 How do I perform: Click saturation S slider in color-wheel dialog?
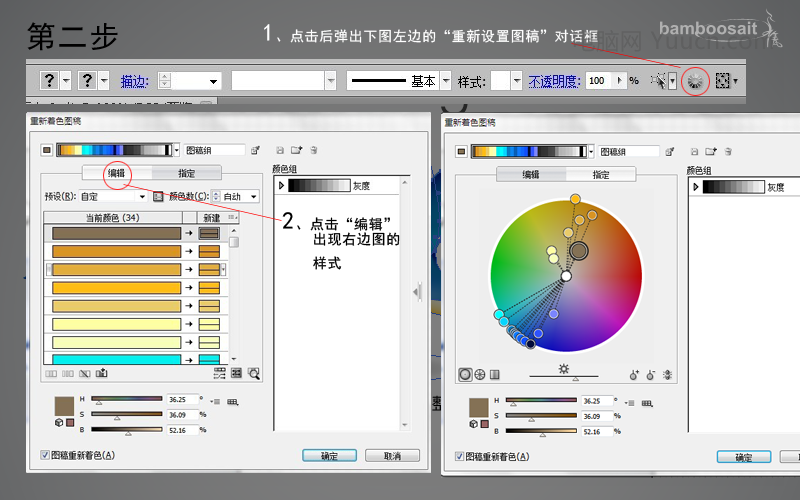541,416
